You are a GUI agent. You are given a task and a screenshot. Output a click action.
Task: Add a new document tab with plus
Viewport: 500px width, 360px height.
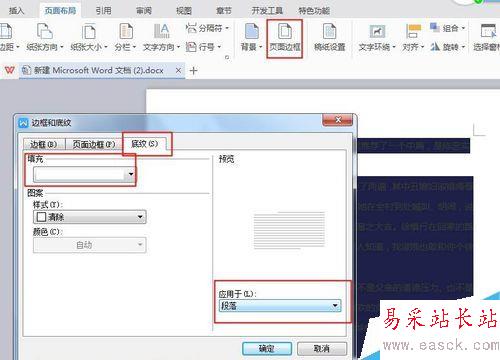coord(193,71)
